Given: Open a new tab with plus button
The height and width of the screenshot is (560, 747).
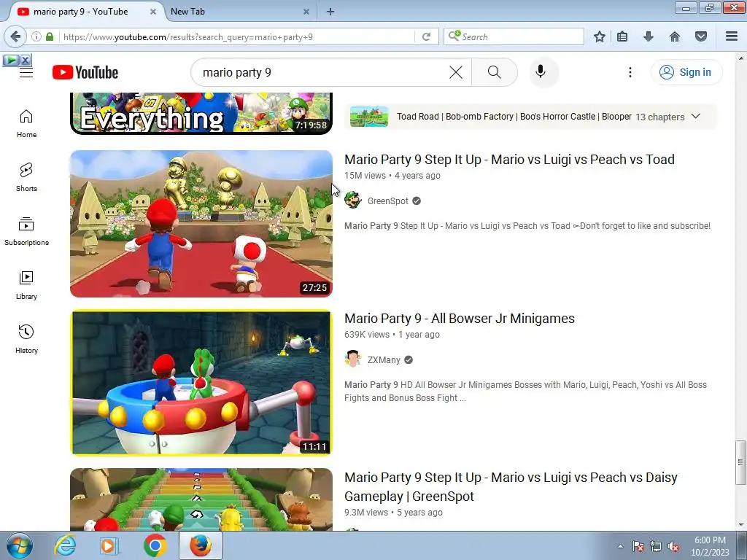Looking at the screenshot, I should (330, 12).
